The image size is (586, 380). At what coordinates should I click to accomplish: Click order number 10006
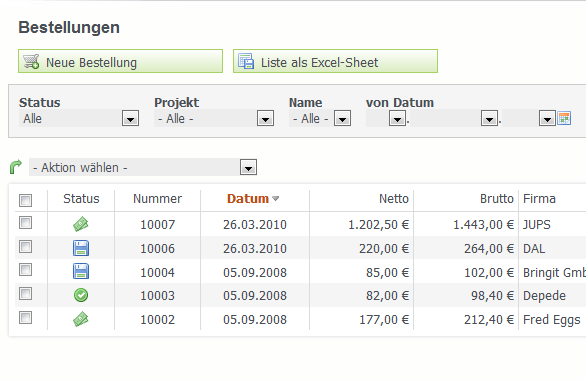157,248
